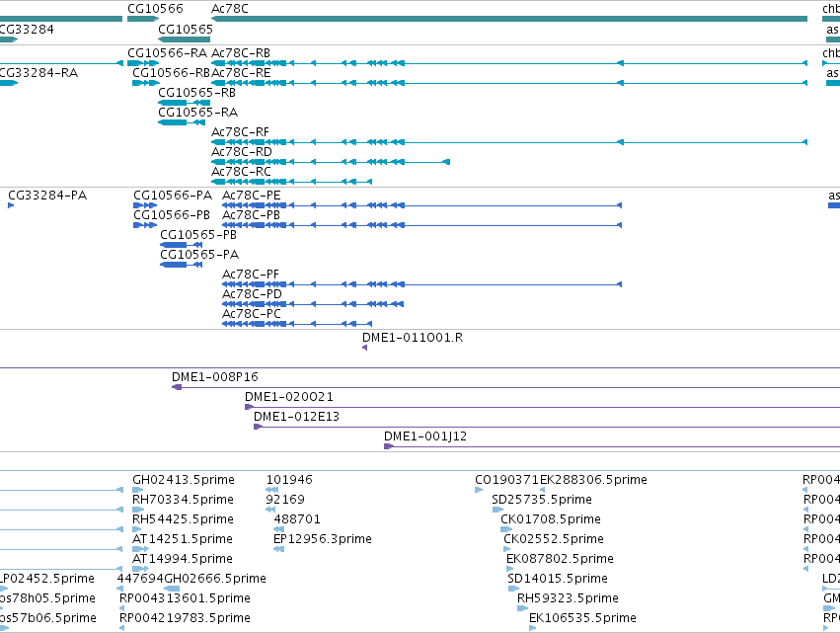Select transcript Ac78C-RD
This screenshot has height=633, width=840.
pyautogui.click(x=331, y=162)
